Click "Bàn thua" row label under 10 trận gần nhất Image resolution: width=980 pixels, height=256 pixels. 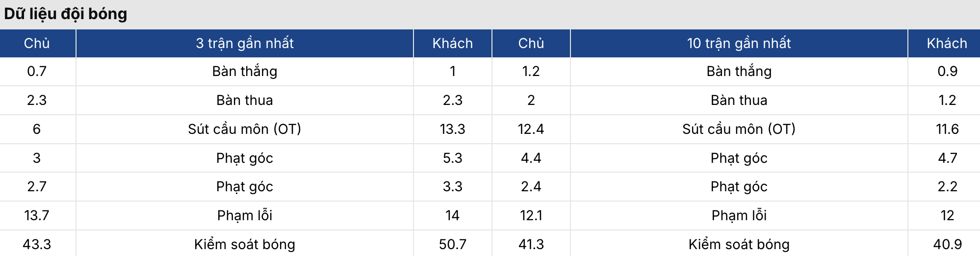point(739,100)
